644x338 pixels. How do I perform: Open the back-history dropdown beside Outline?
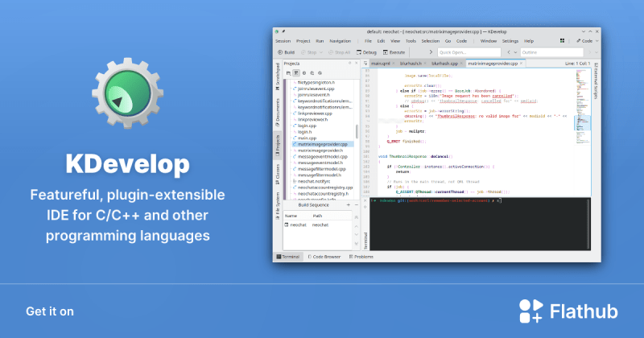click(x=515, y=52)
